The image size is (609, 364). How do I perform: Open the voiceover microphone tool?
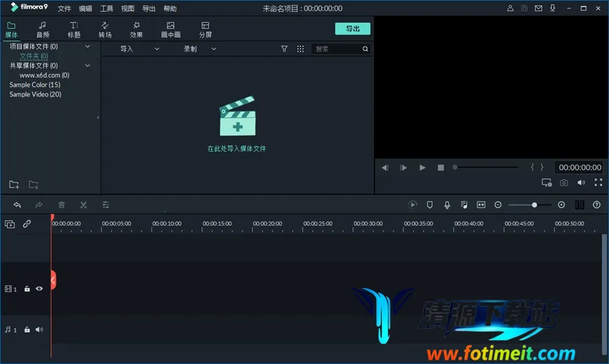tap(447, 205)
